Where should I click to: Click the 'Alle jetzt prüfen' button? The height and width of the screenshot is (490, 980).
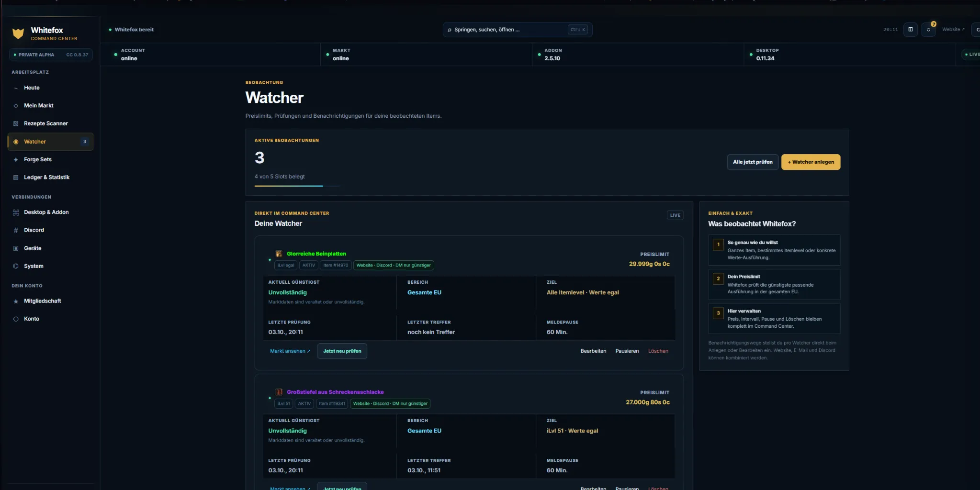[753, 162]
